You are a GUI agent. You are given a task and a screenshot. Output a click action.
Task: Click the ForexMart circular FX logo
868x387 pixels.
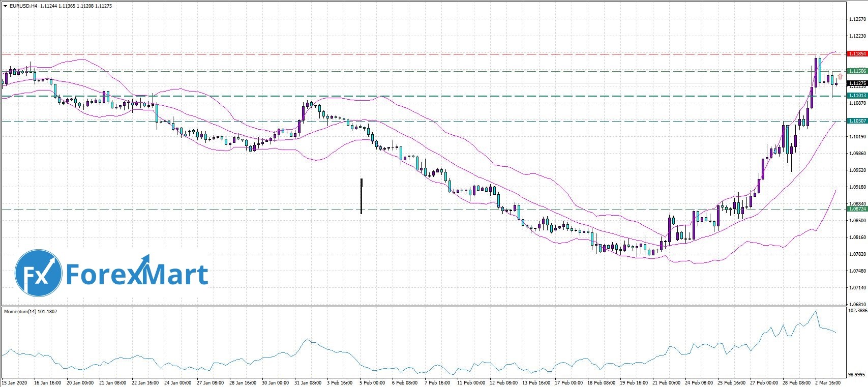(x=39, y=273)
